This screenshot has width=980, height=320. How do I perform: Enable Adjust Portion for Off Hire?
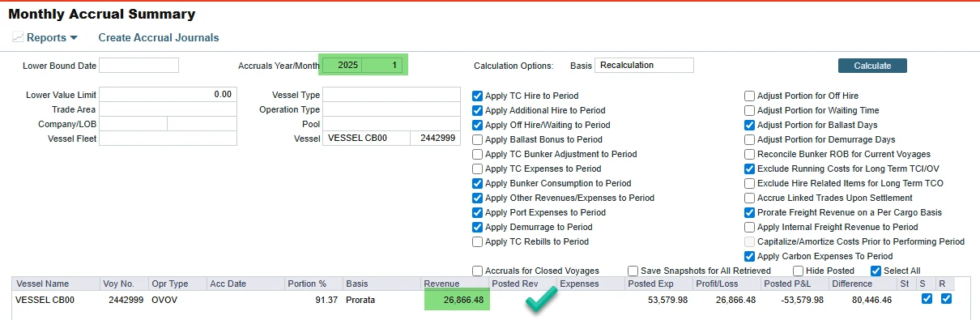750,96
